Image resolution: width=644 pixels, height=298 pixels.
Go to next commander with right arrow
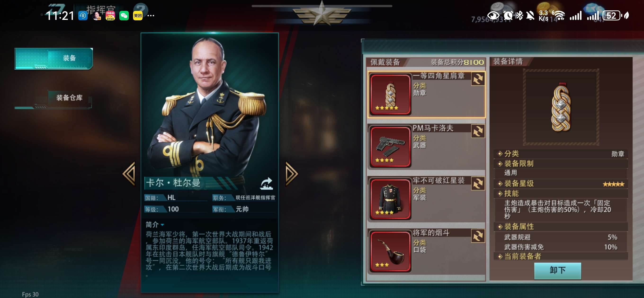[x=291, y=174]
